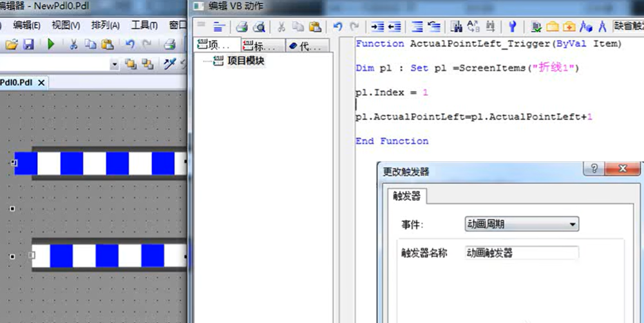Click the eyedropper tool in designer toolbar
644x323 pixels.
(x=170, y=64)
